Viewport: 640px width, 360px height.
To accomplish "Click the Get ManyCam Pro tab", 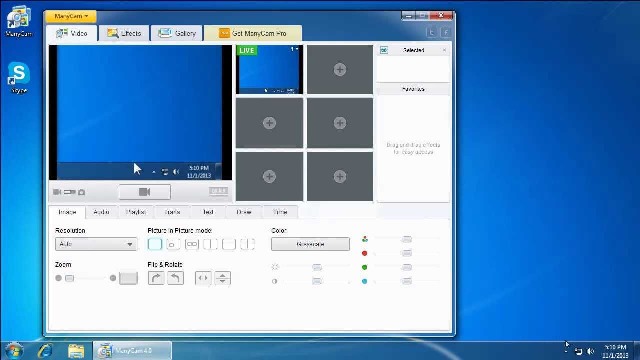I will 253,33.
